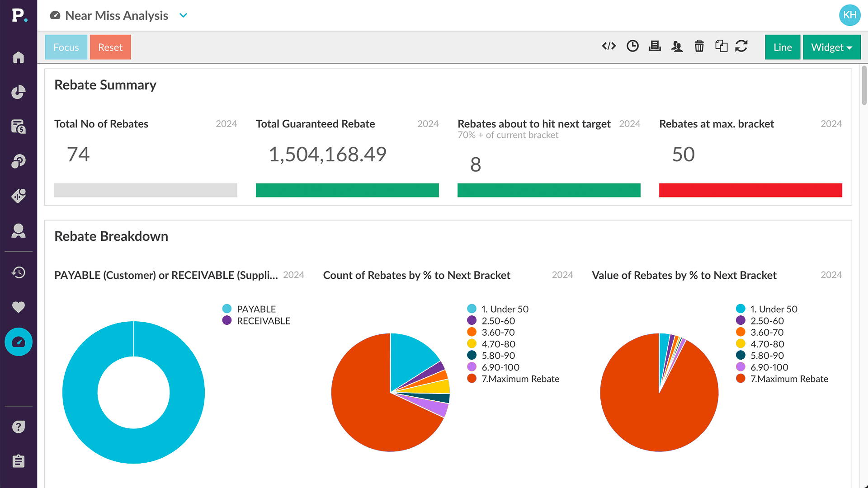
Task: Open the home icon in sidebar
Action: [x=19, y=57]
